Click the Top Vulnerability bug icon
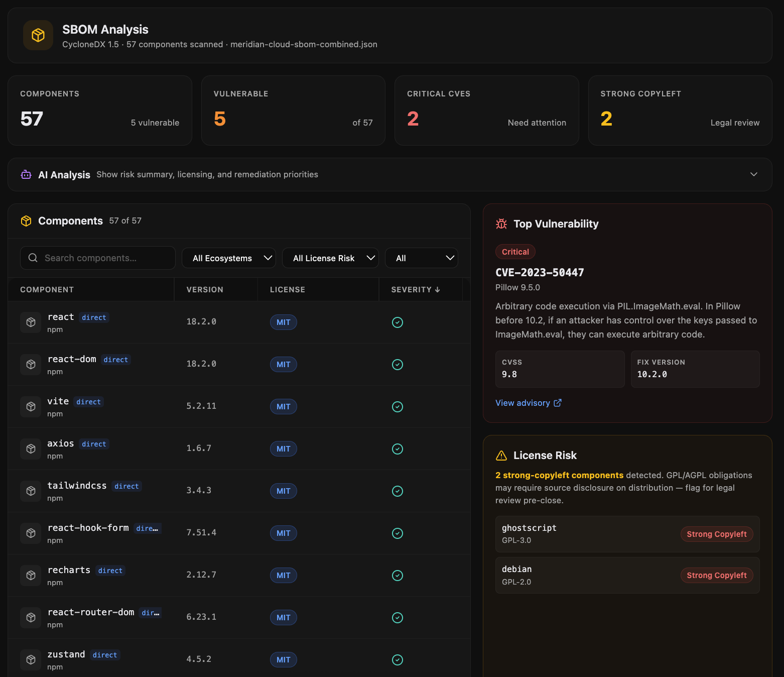The image size is (784, 677). pyautogui.click(x=501, y=224)
